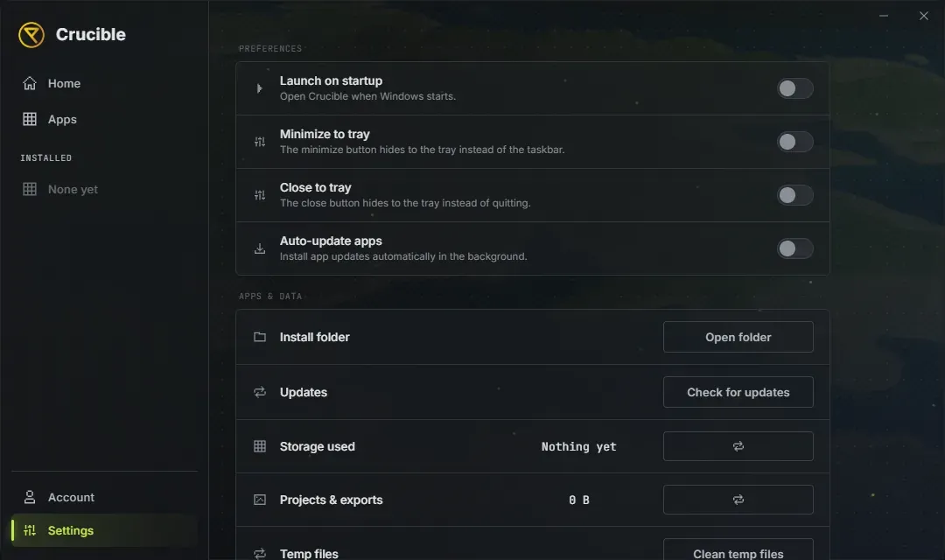Refresh Projects & exports size

click(x=738, y=500)
